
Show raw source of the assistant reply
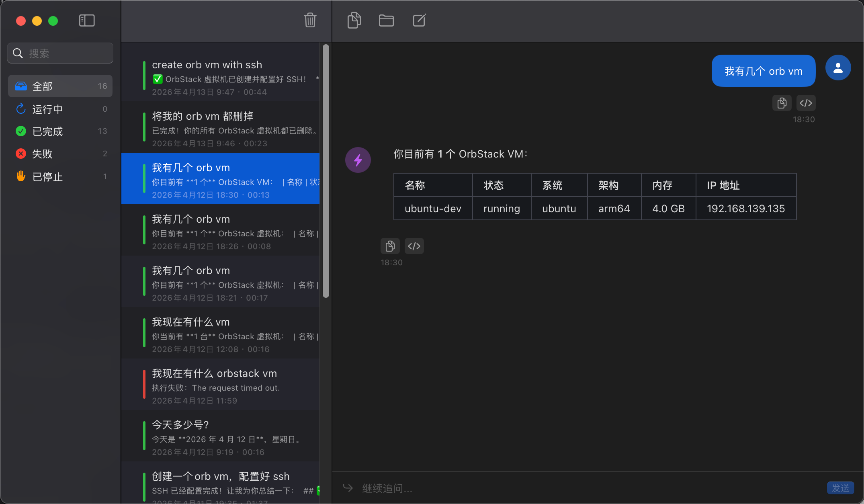click(414, 246)
